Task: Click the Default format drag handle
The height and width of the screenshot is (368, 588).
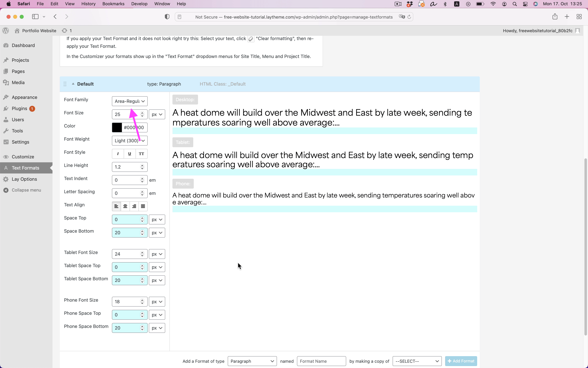Action: point(65,84)
